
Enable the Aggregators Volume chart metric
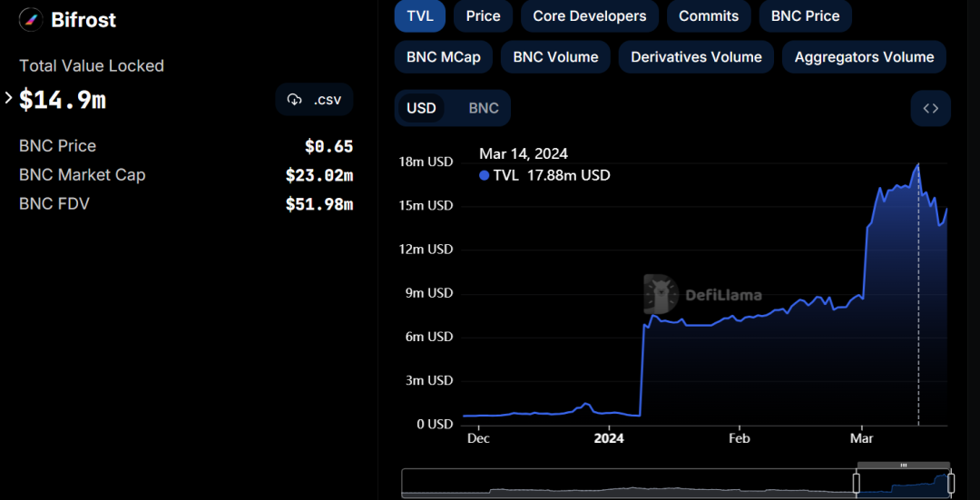pos(864,57)
